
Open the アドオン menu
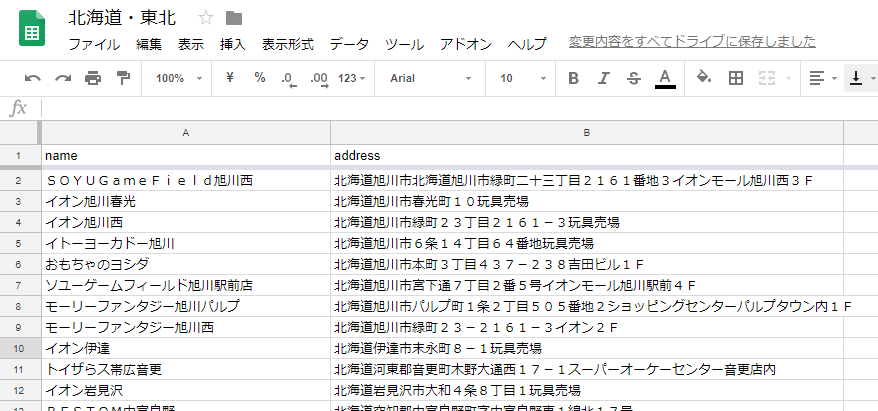coord(466,44)
